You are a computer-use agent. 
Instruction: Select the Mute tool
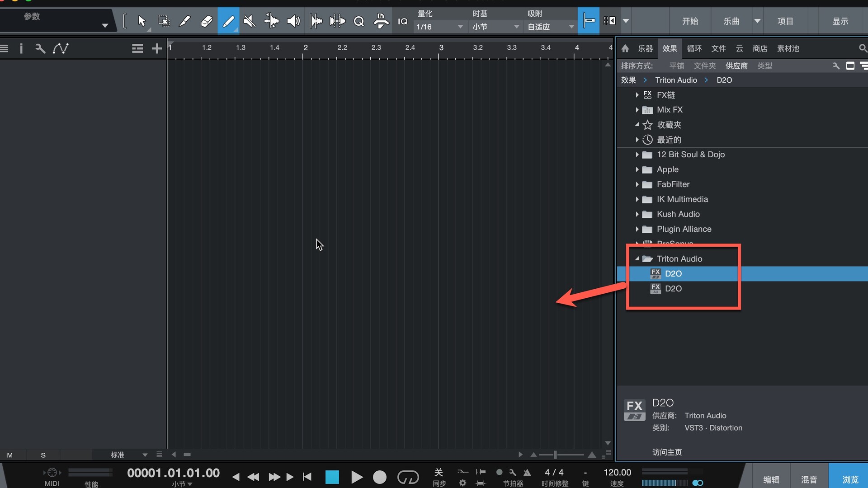[x=250, y=21]
